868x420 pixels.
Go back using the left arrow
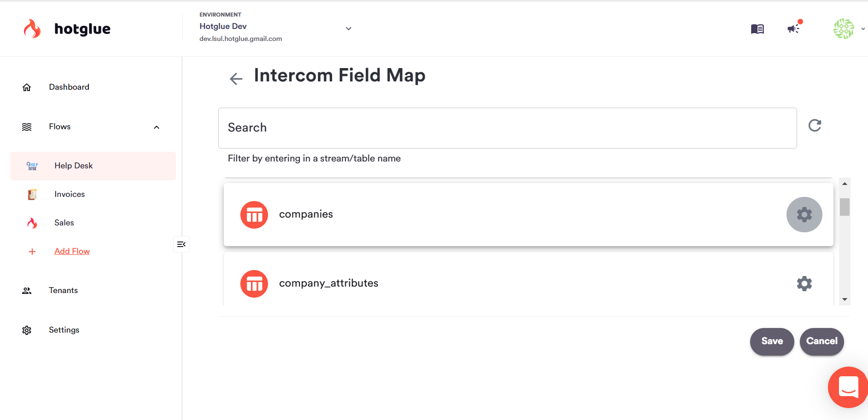tap(236, 79)
